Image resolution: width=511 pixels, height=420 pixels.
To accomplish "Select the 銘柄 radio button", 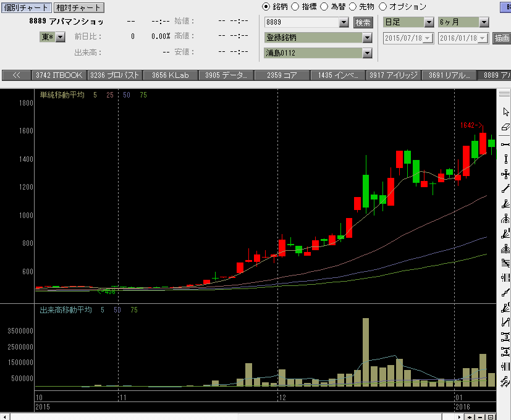I will (x=266, y=7).
